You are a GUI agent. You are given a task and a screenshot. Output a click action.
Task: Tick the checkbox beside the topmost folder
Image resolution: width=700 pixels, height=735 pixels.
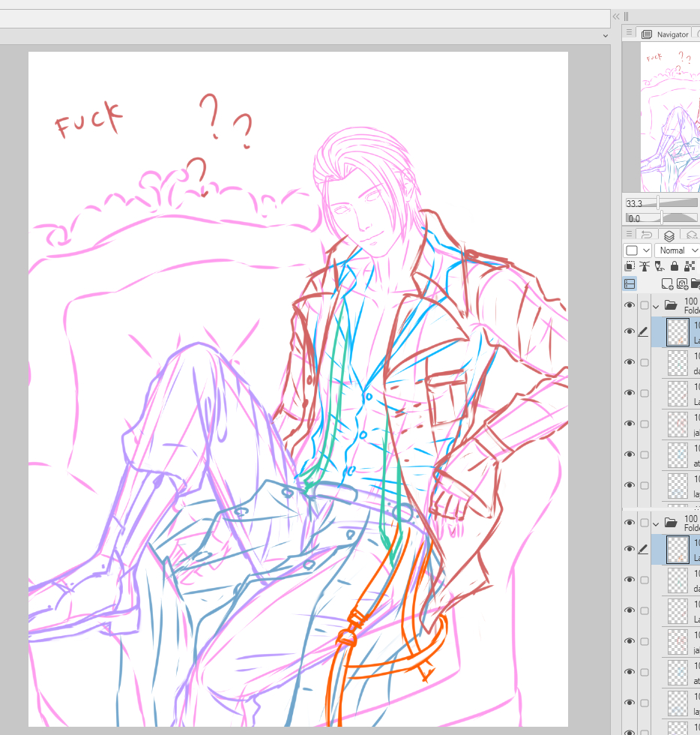pyautogui.click(x=645, y=305)
